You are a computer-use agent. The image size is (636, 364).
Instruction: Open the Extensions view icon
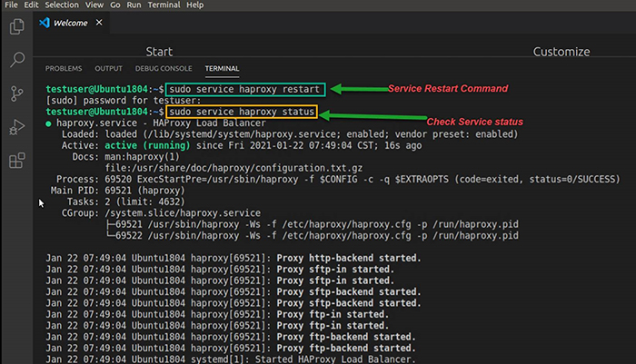[x=15, y=161]
